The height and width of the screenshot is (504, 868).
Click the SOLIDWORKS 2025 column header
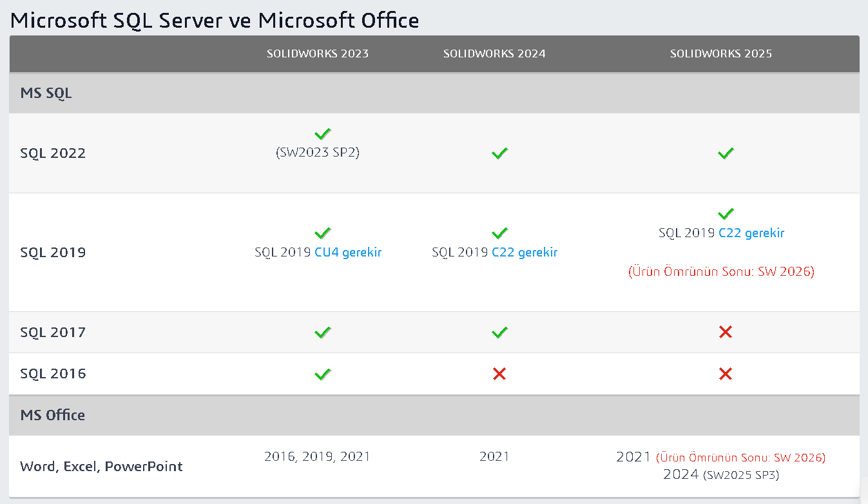(x=721, y=54)
